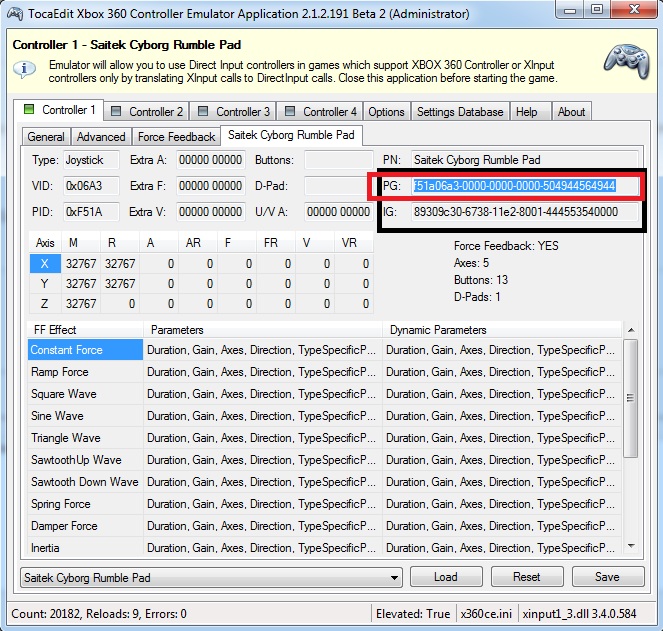
Task: Click the gray status square on the Controller 3 tab
Action: pyautogui.click(x=203, y=111)
